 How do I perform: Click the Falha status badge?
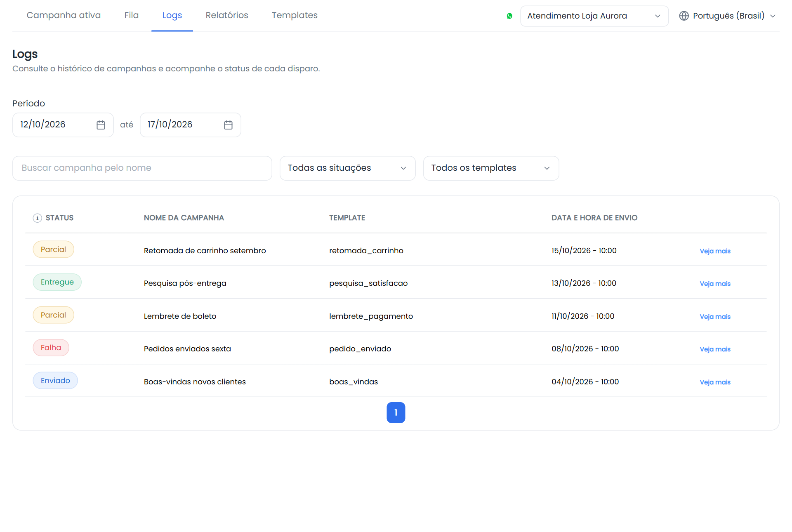pos(51,348)
